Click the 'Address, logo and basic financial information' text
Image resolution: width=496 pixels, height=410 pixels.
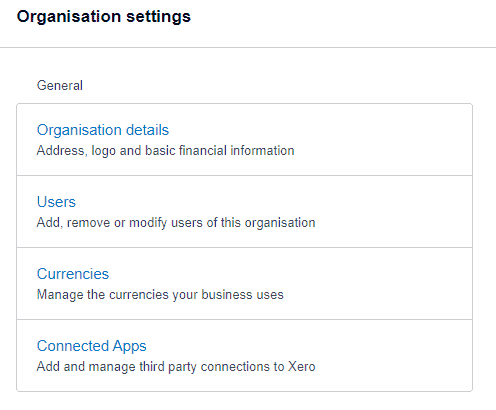coord(165,151)
